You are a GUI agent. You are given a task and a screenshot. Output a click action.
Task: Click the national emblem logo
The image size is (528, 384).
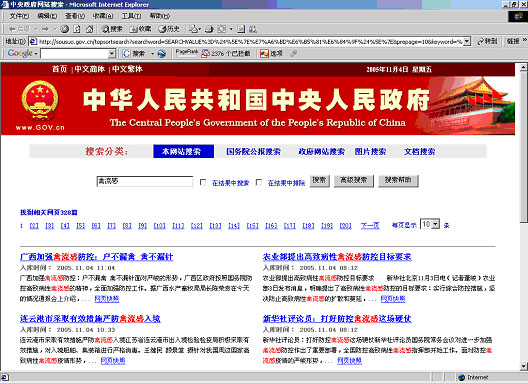(40, 100)
